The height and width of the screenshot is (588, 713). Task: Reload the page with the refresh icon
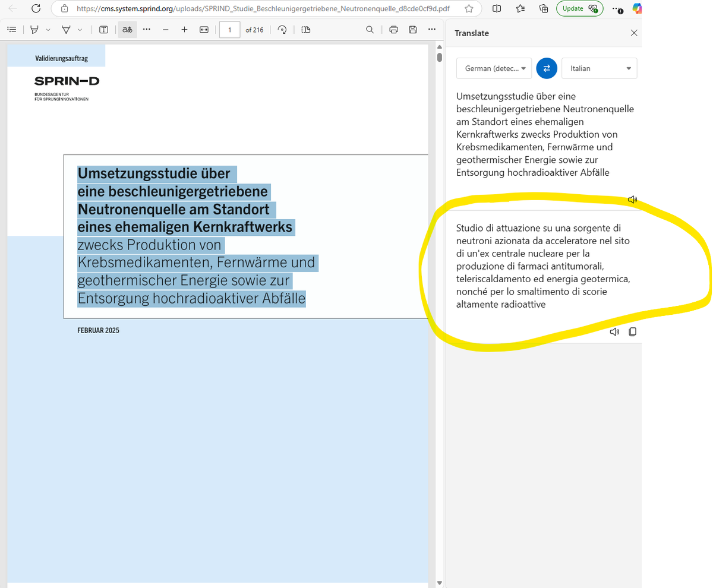point(36,9)
